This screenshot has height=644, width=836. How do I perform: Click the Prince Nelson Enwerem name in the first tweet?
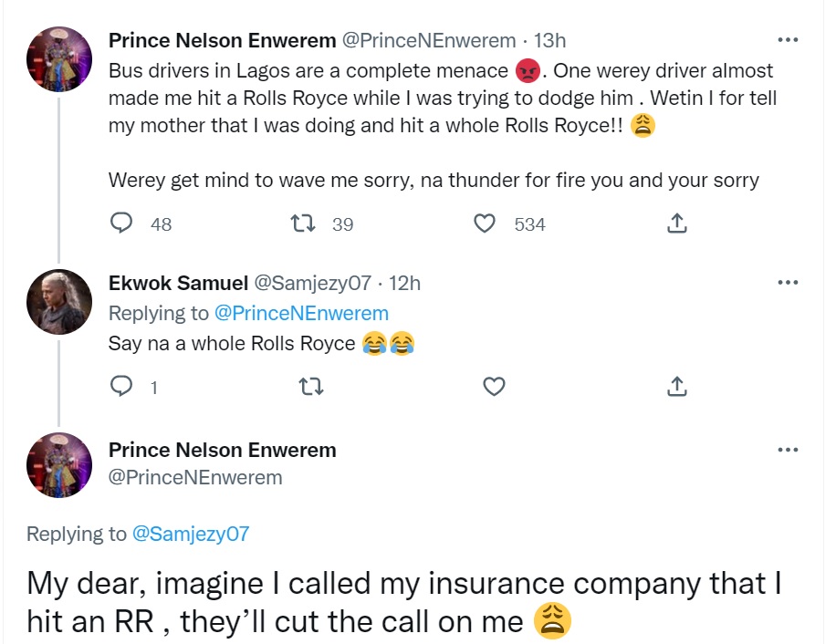point(222,41)
